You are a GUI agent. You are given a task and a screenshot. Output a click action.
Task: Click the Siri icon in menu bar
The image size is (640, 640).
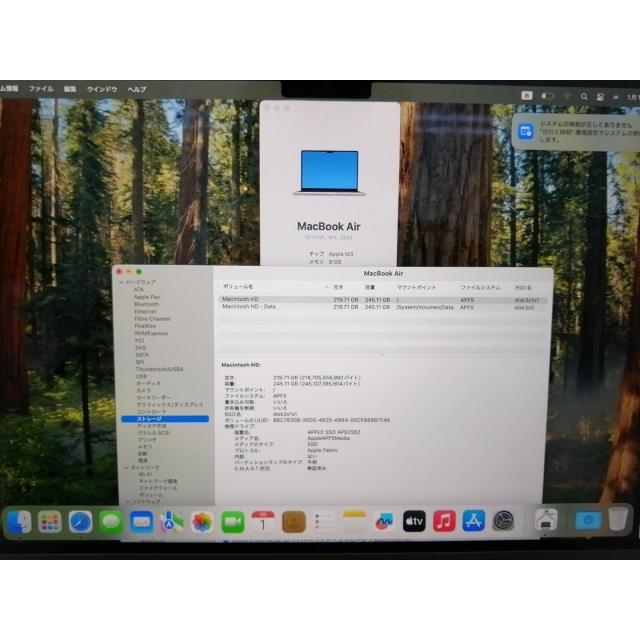click(x=616, y=97)
